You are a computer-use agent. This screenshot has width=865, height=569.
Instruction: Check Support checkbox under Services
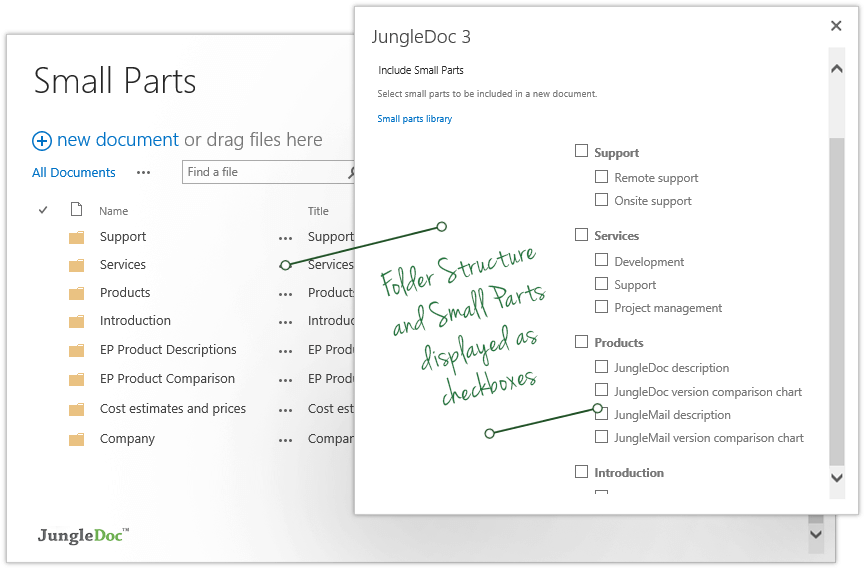coord(601,283)
